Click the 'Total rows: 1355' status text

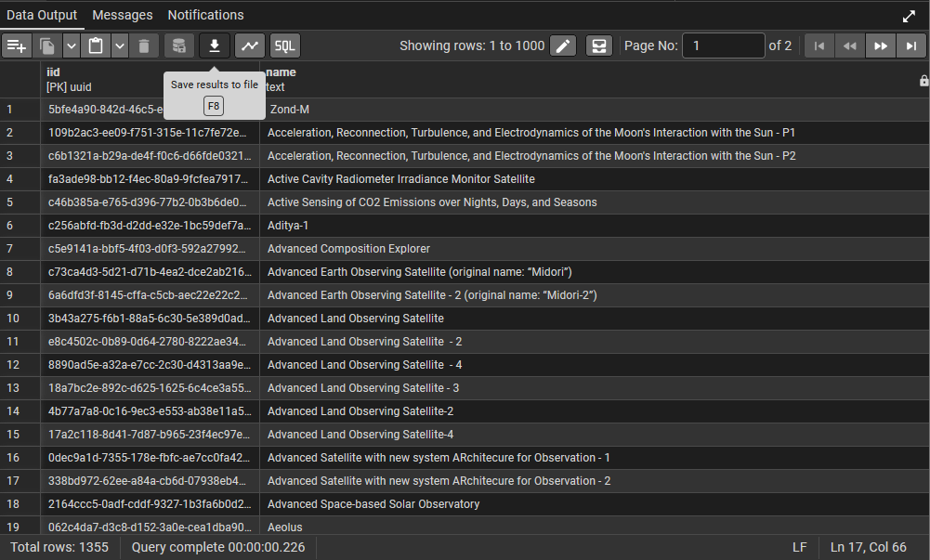(59, 547)
